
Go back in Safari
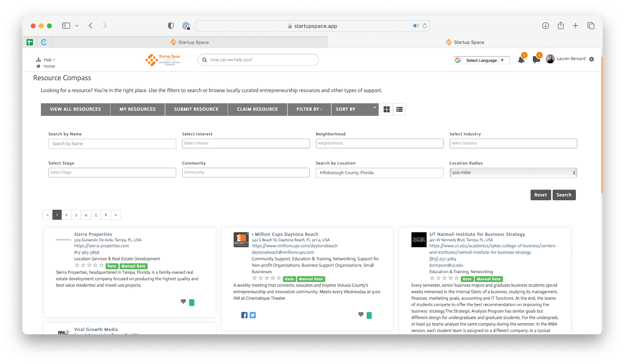pyautogui.click(x=91, y=26)
